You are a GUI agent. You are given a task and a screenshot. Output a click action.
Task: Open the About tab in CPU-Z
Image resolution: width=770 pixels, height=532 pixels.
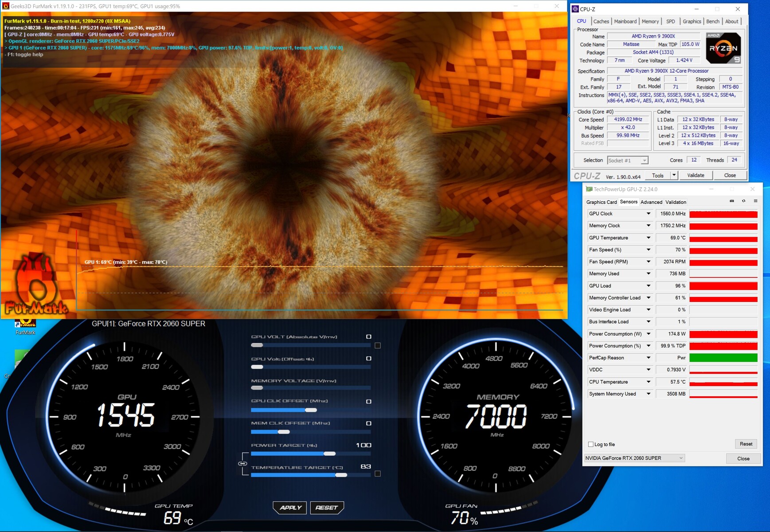[731, 21]
